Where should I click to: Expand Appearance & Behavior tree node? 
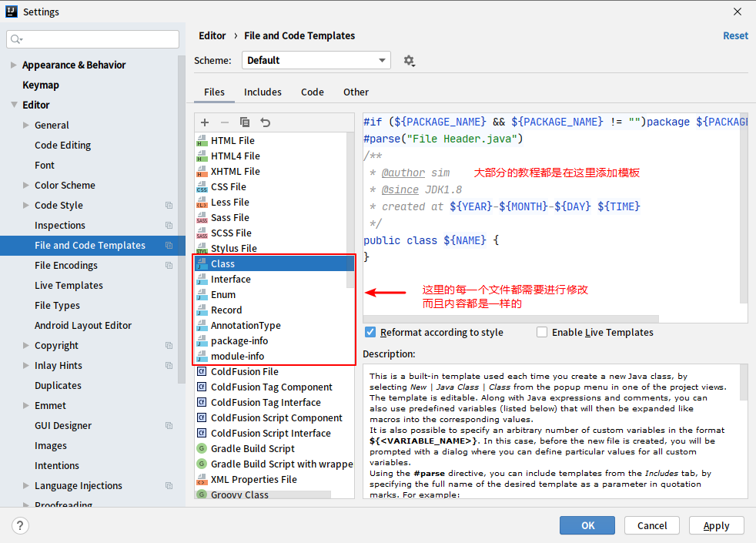click(x=13, y=65)
